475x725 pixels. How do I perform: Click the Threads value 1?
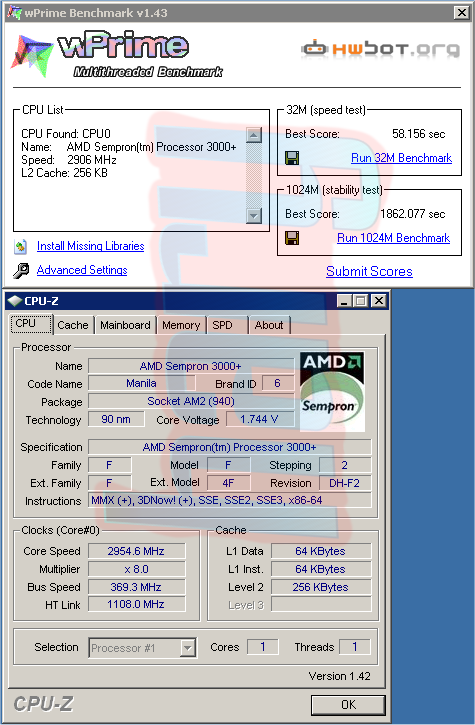pyautogui.click(x=355, y=647)
